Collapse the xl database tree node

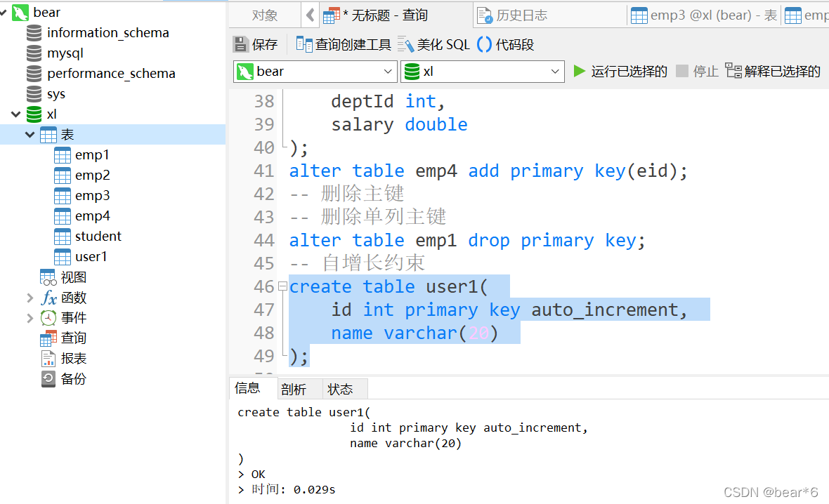coord(16,114)
